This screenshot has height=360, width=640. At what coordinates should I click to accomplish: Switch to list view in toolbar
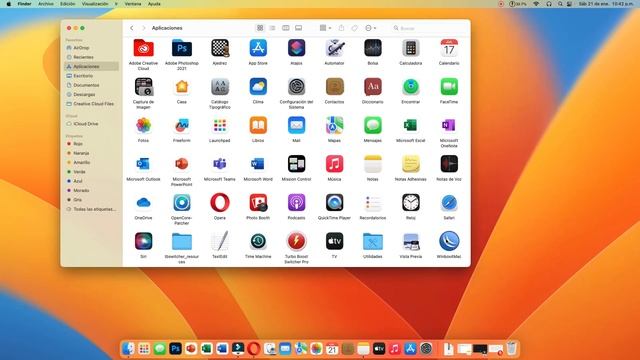coord(273,28)
